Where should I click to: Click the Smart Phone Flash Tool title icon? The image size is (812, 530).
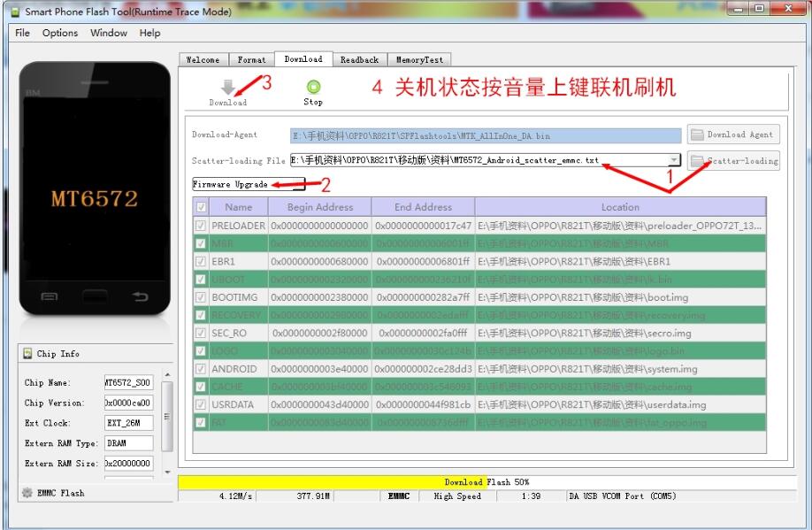[16, 12]
